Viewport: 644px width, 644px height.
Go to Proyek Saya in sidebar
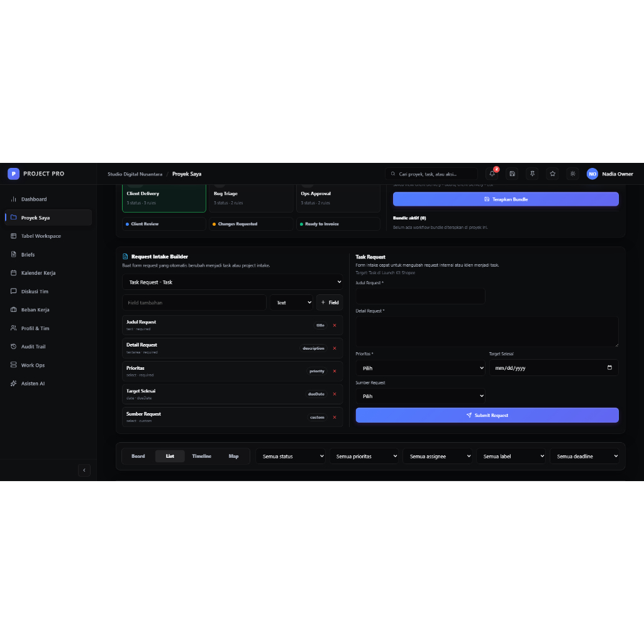coord(48,218)
